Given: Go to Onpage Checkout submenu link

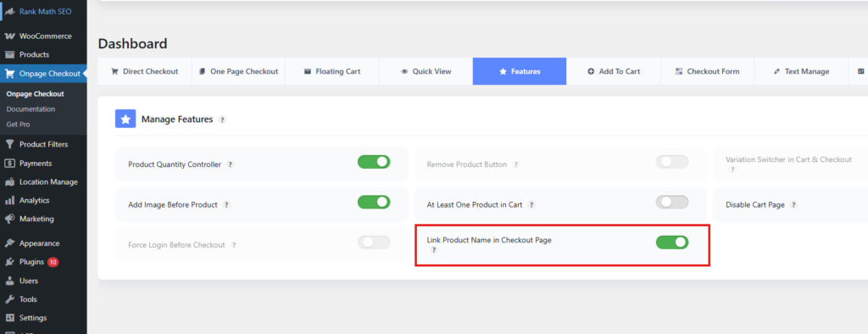Looking at the screenshot, I should 35,94.
